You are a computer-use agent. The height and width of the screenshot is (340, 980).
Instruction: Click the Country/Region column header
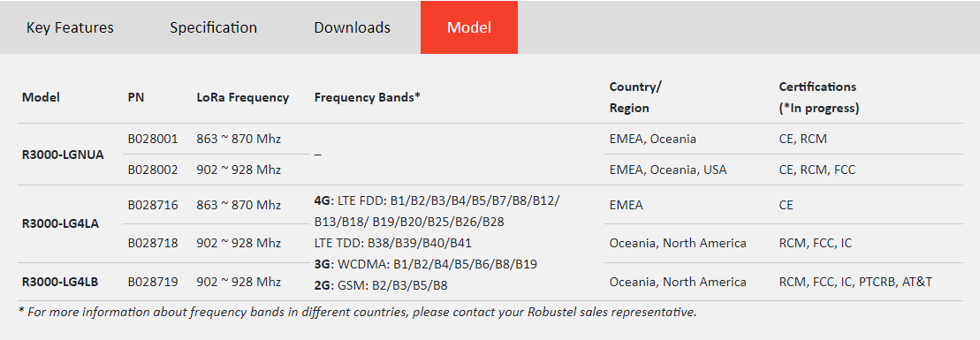point(635,97)
